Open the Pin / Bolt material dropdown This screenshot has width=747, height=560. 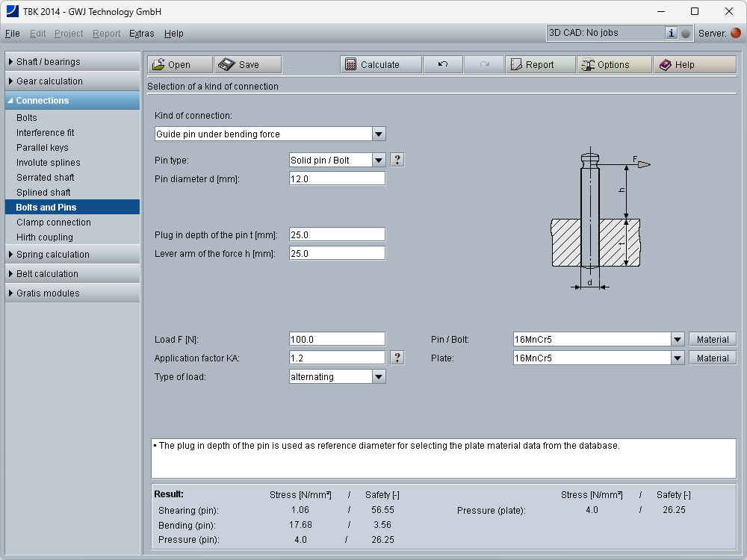[677, 340]
